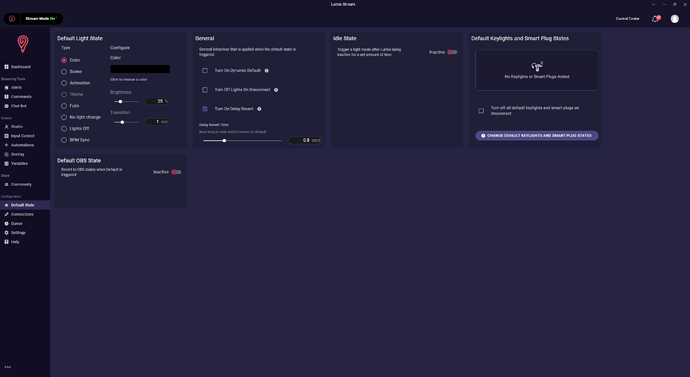690x377 pixels.
Task: Click the Transition slider
Action: point(126,122)
